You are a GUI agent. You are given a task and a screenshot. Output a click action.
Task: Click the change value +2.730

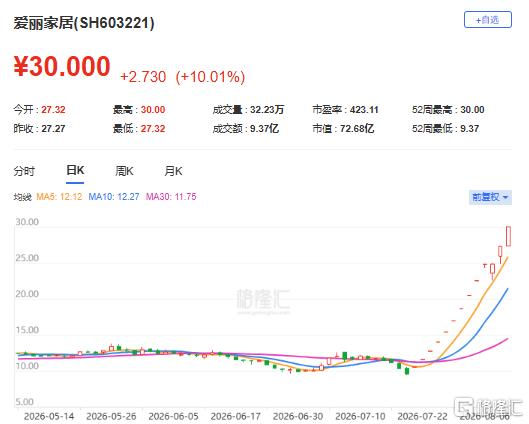(143, 77)
